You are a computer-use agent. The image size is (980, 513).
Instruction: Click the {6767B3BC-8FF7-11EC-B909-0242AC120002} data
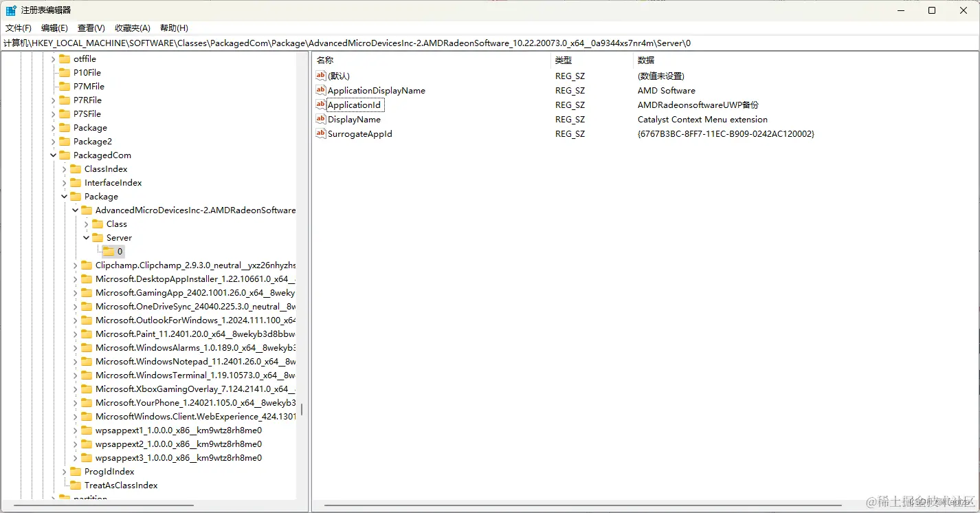click(x=726, y=134)
